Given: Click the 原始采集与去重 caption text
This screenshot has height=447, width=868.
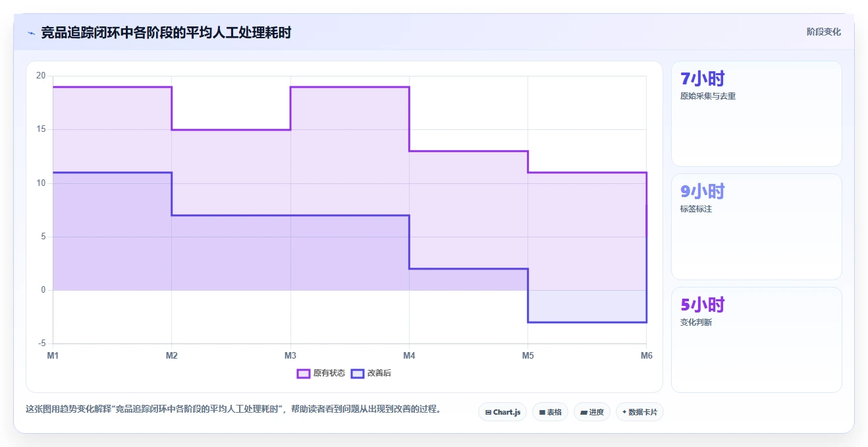Looking at the screenshot, I should point(708,96).
